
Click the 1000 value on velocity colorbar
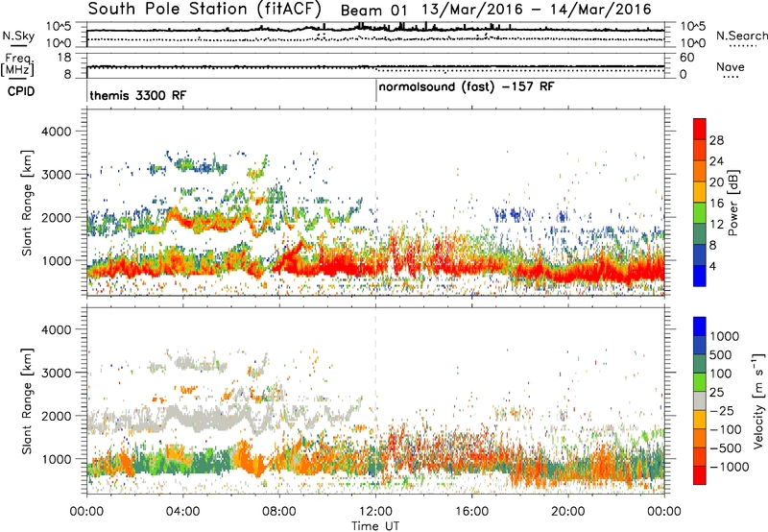click(725, 336)
